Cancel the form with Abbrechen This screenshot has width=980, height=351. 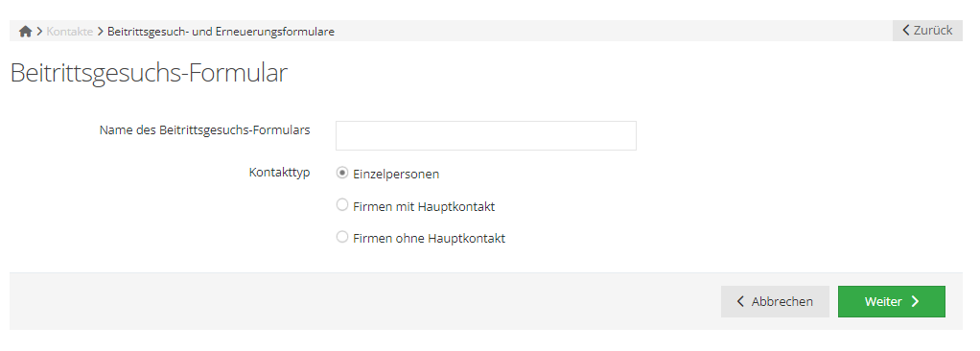pyautogui.click(x=775, y=302)
